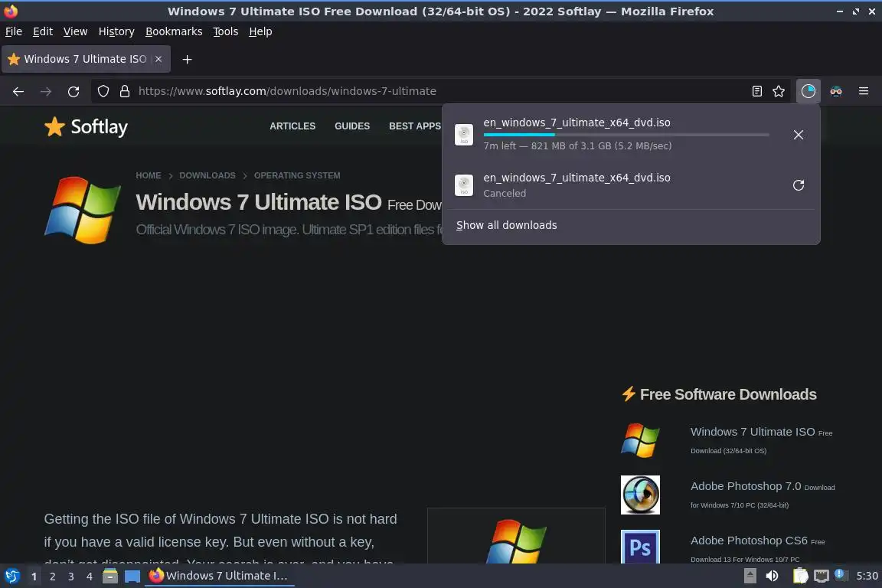
Task: Reload the current Softlay page
Action: click(73, 91)
